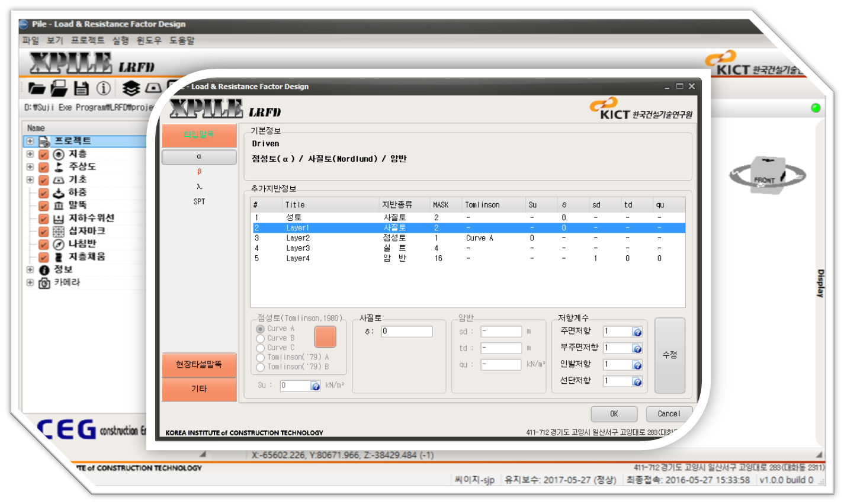Screen dimensions: 844x504
Task: Expand the 지층 tree node
Action: 30,154
